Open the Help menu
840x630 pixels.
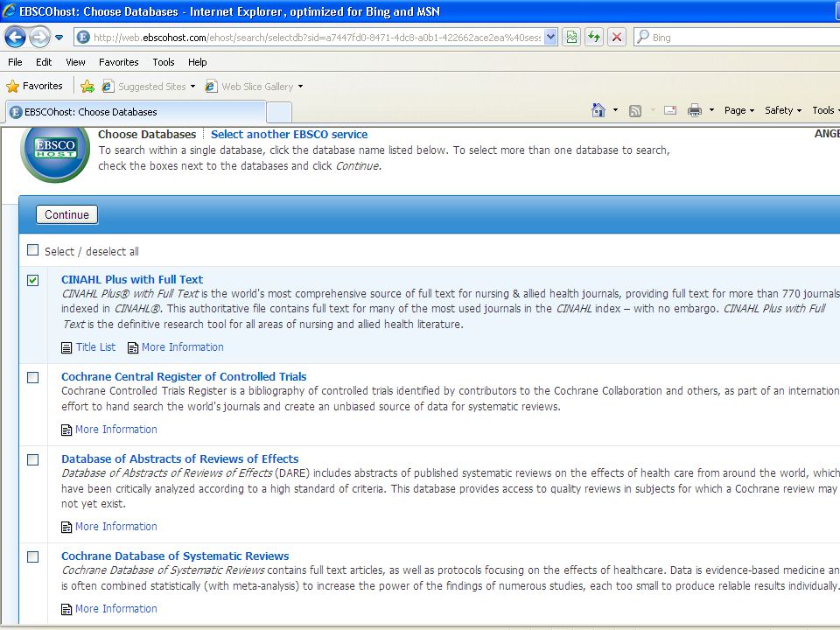(x=197, y=62)
